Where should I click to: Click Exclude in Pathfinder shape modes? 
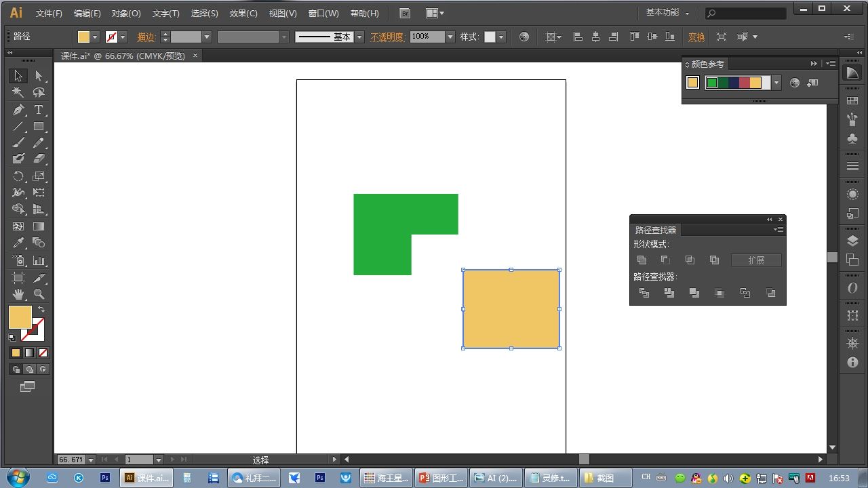tap(714, 260)
